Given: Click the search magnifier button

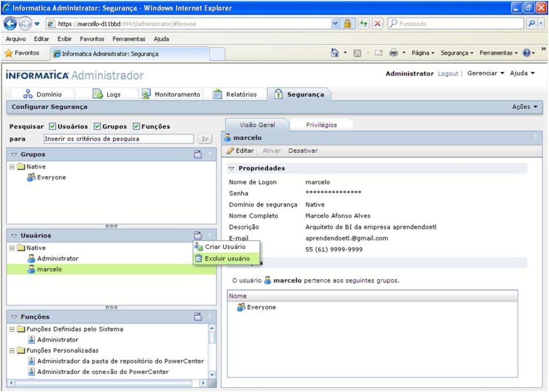Looking at the screenshot, I should pos(531,24).
